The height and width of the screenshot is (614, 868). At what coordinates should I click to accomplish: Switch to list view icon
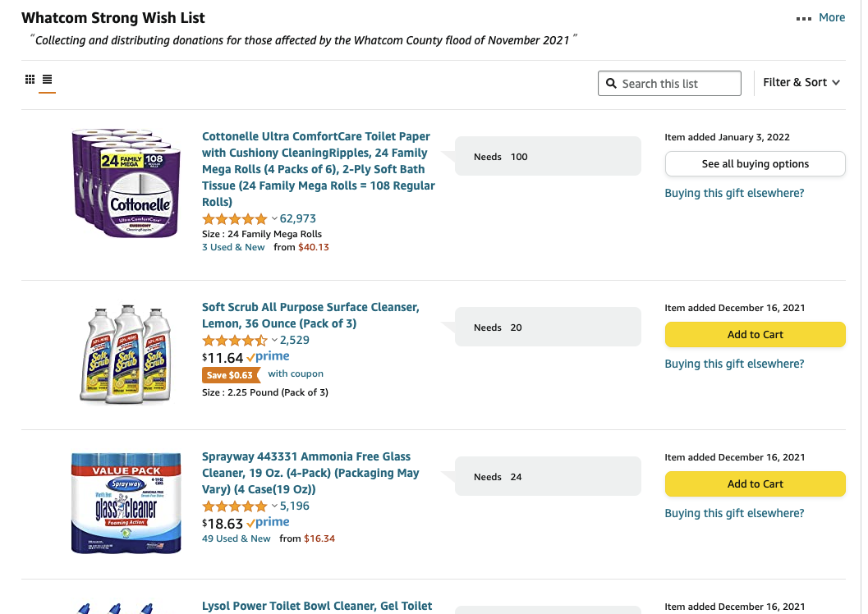(48, 80)
